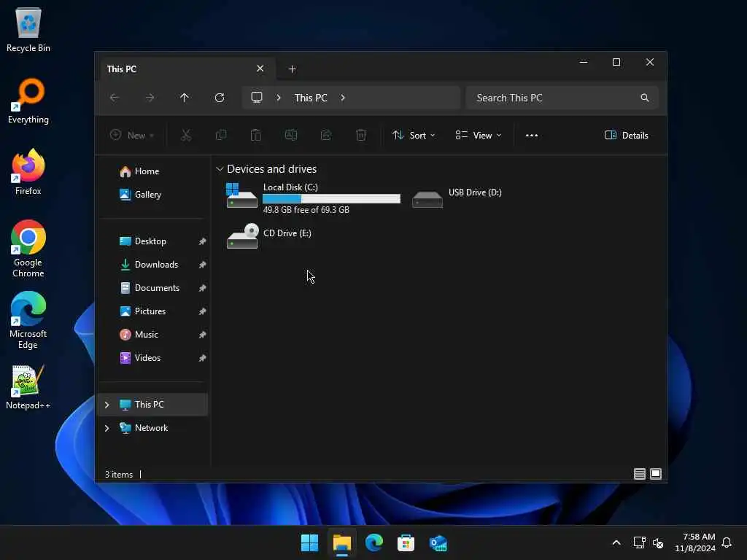Open Firefox desktop shortcut
The width and height of the screenshot is (747, 560).
(x=28, y=171)
